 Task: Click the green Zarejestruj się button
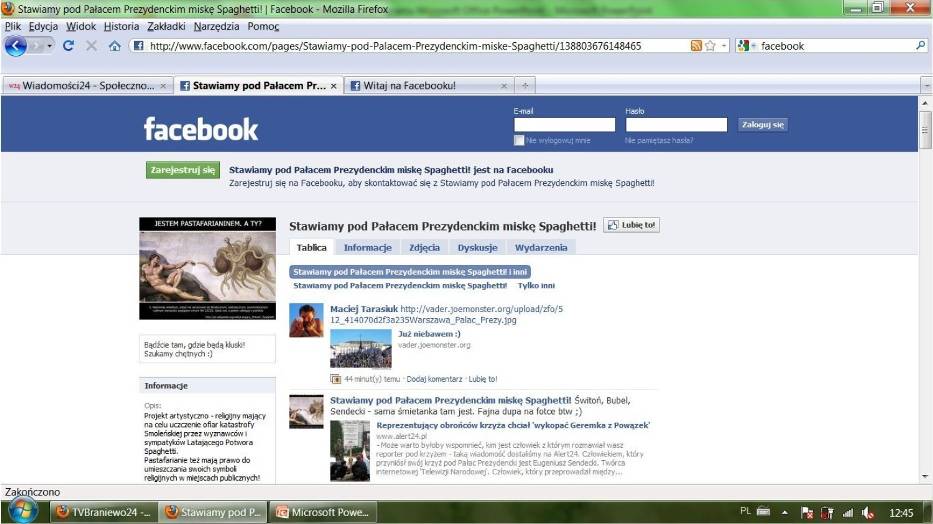(183, 170)
